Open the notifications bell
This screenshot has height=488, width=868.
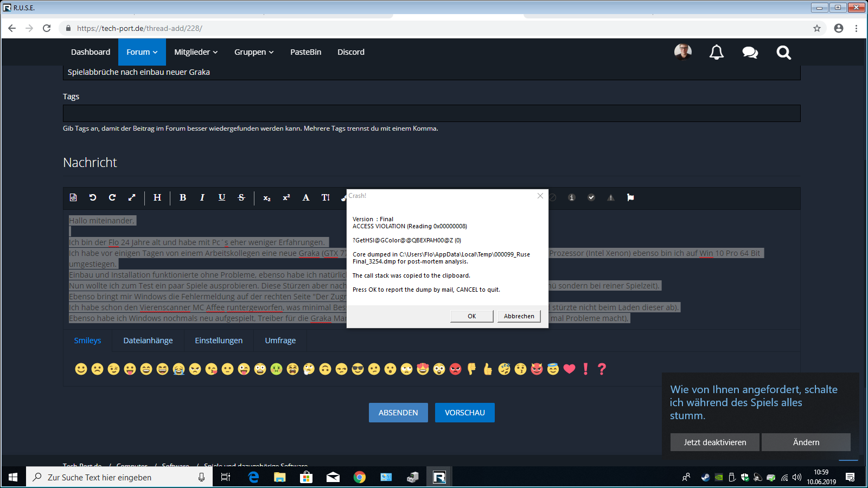[x=717, y=53]
